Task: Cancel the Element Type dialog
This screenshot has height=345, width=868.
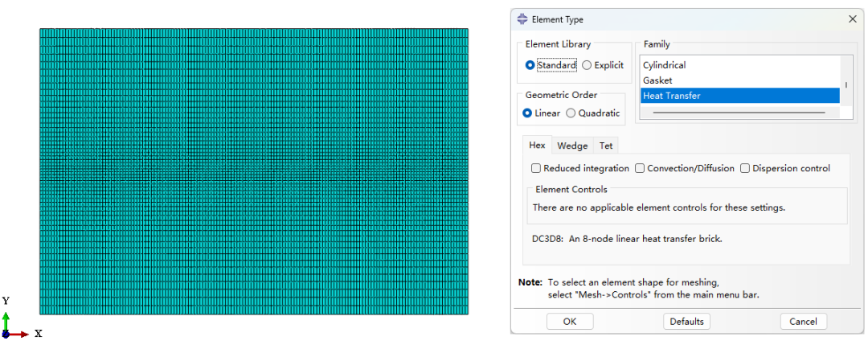Action: click(803, 321)
